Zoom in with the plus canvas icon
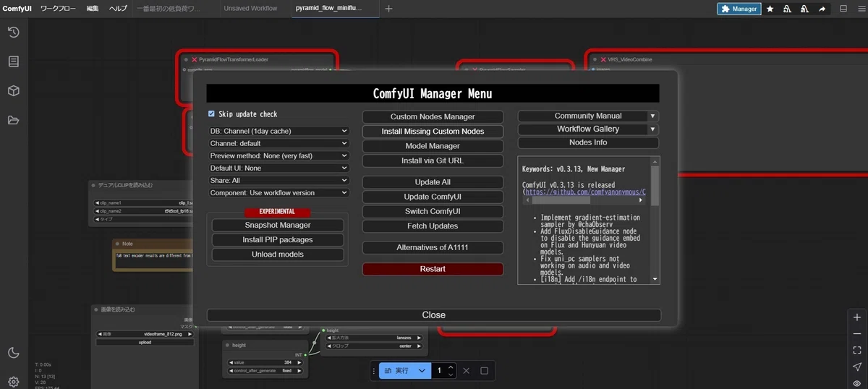The image size is (868, 389). click(857, 317)
